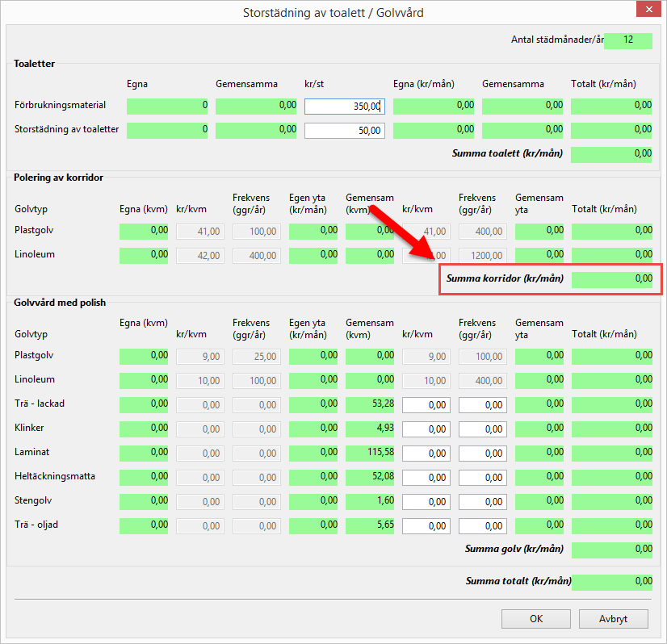Click the Summa toalett (kr/mån) value field

611,155
